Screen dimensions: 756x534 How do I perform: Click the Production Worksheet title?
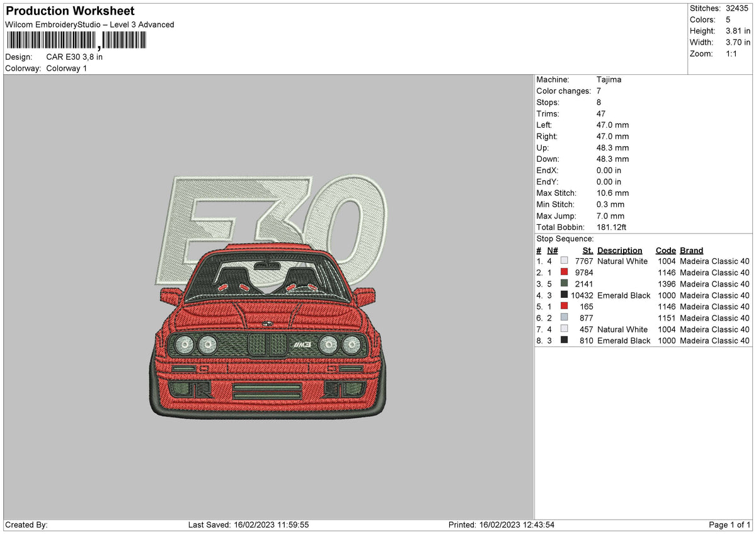(70, 11)
